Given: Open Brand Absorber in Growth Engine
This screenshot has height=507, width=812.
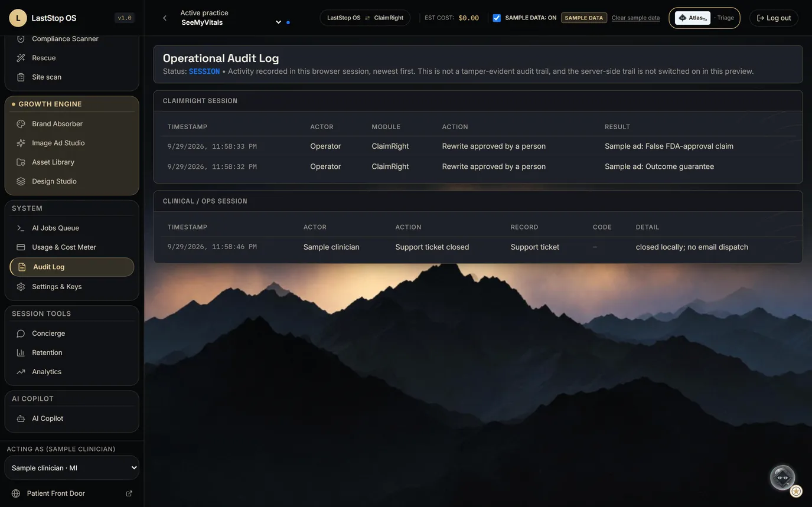Looking at the screenshot, I should pyautogui.click(x=72, y=124).
